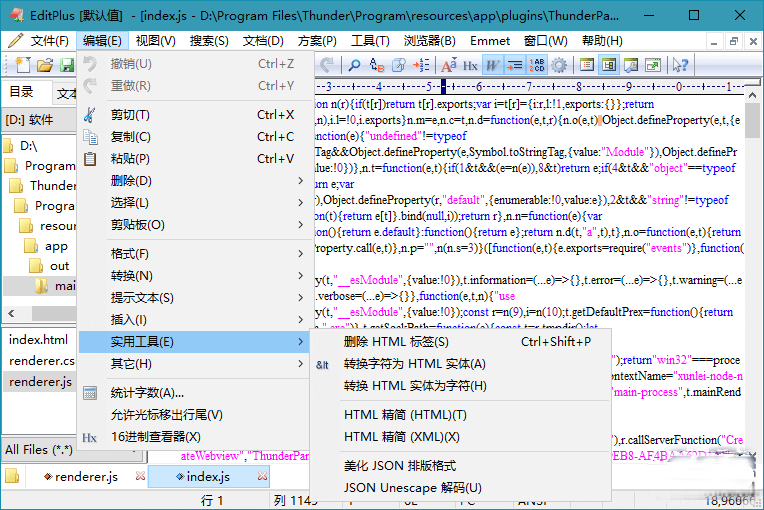Click the left arrow of the sidebar scrollbar
Screen dimensions: 764x510
point(11,313)
